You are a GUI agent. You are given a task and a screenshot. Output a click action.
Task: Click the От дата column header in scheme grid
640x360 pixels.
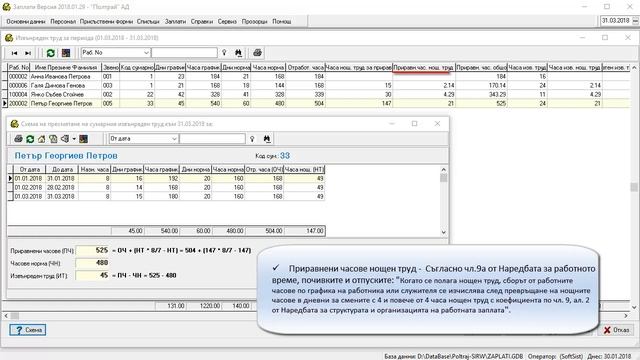click(x=29, y=169)
